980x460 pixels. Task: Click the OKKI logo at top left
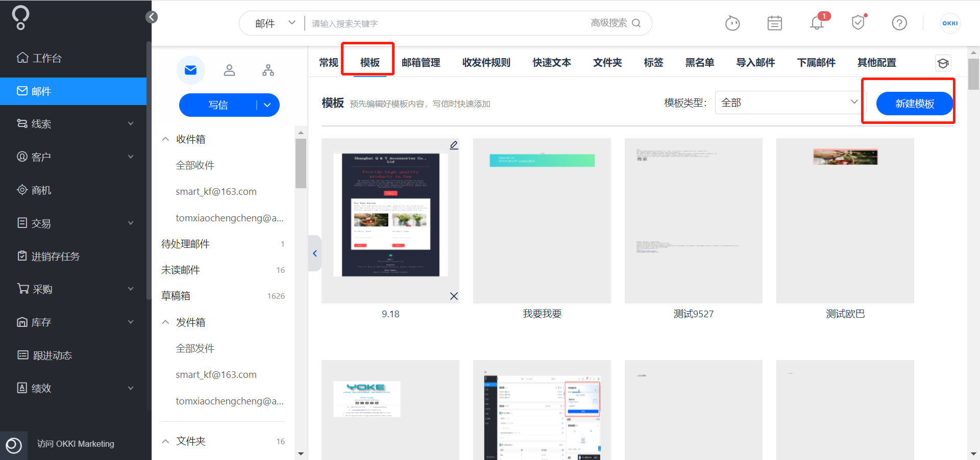pos(20,18)
